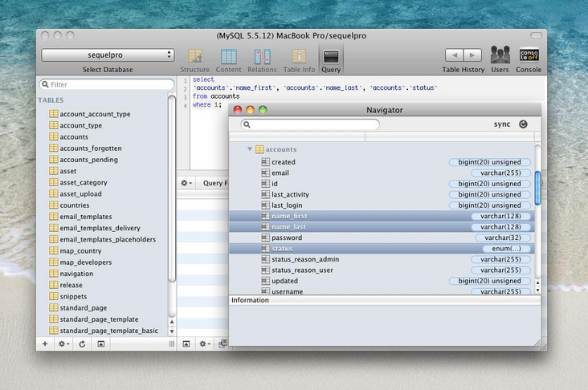Collapse the accounts tree in Navigator
588x390 pixels.
pos(250,149)
